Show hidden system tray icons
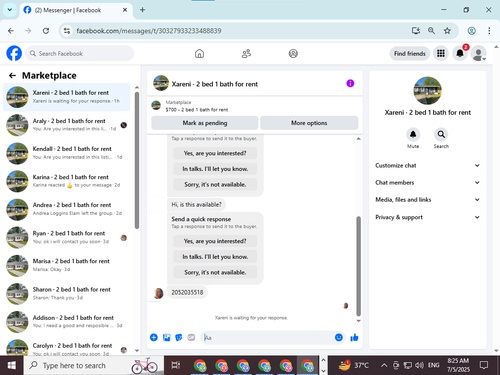The width and height of the screenshot is (500, 375). click(384, 366)
